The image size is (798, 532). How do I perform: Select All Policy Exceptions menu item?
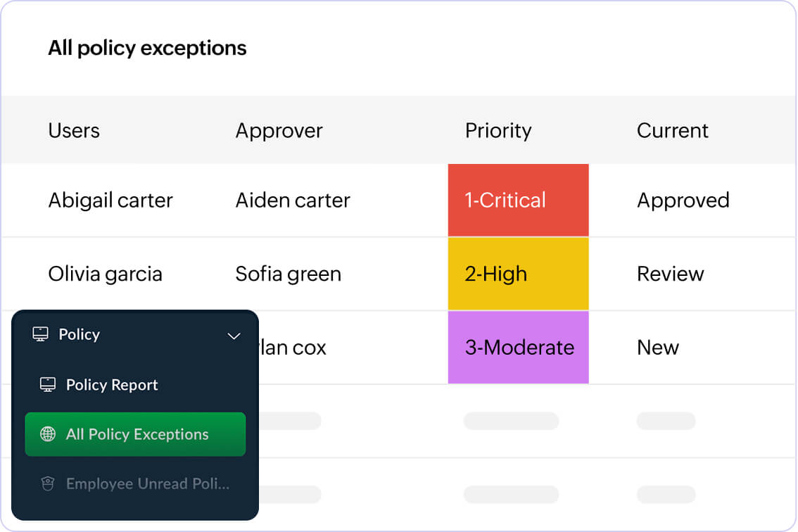137,434
